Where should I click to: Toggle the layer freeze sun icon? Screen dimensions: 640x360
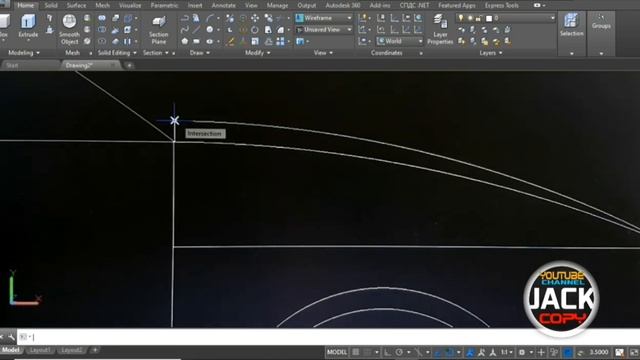470,18
